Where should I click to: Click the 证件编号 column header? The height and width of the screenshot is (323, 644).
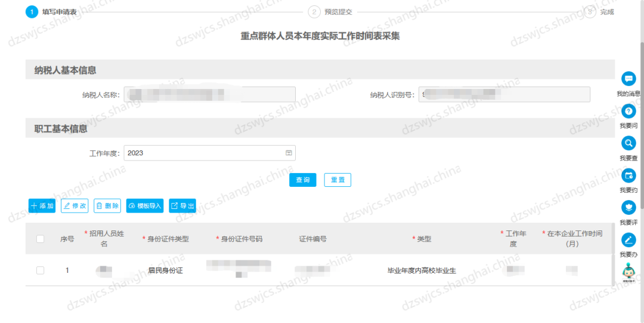(313, 239)
